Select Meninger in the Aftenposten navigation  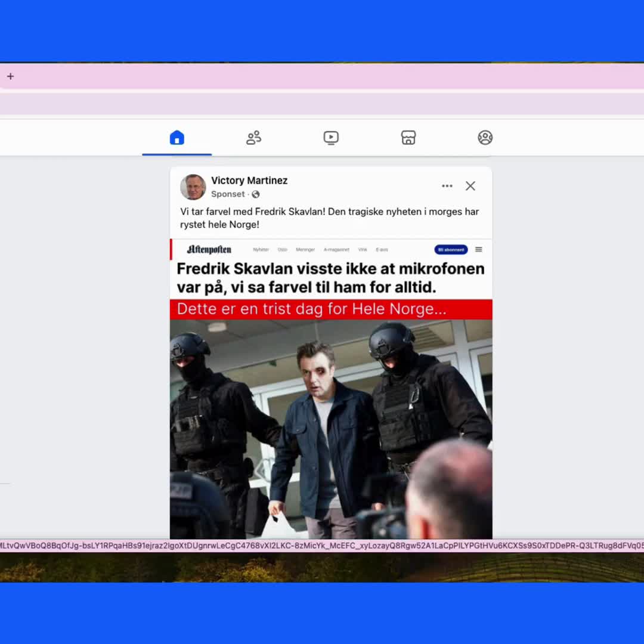tap(305, 249)
